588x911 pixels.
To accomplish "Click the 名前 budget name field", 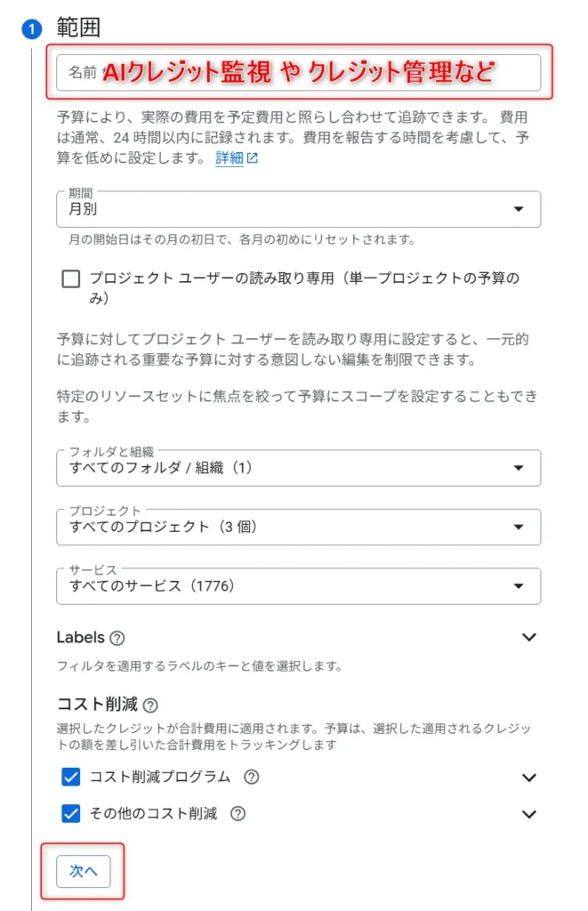I will 298,73.
